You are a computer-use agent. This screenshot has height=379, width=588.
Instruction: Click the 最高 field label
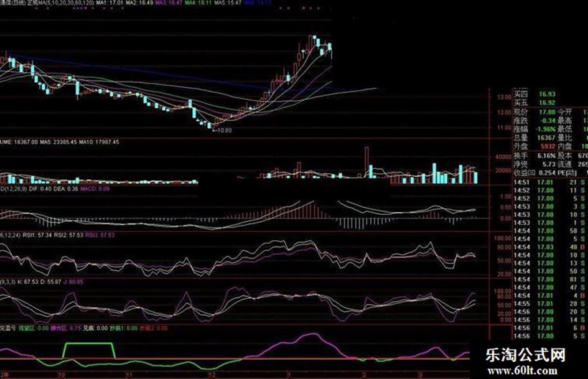pos(565,121)
